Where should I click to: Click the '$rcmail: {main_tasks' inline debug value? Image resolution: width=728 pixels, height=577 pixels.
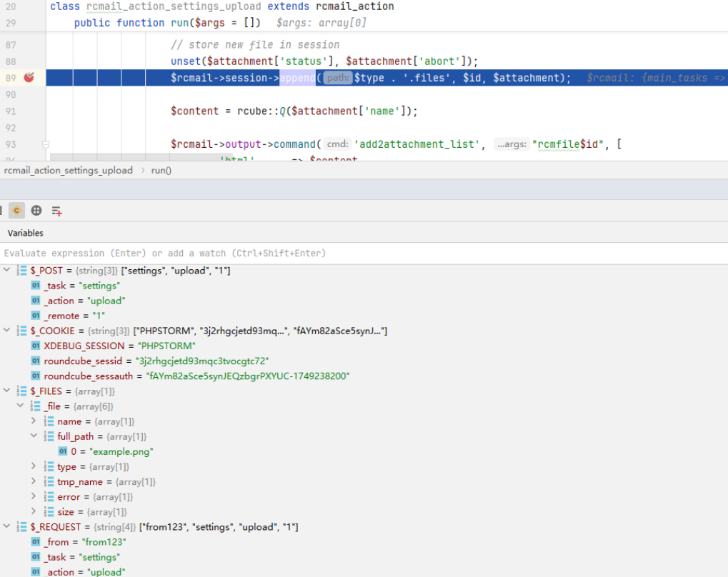(647, 78)
